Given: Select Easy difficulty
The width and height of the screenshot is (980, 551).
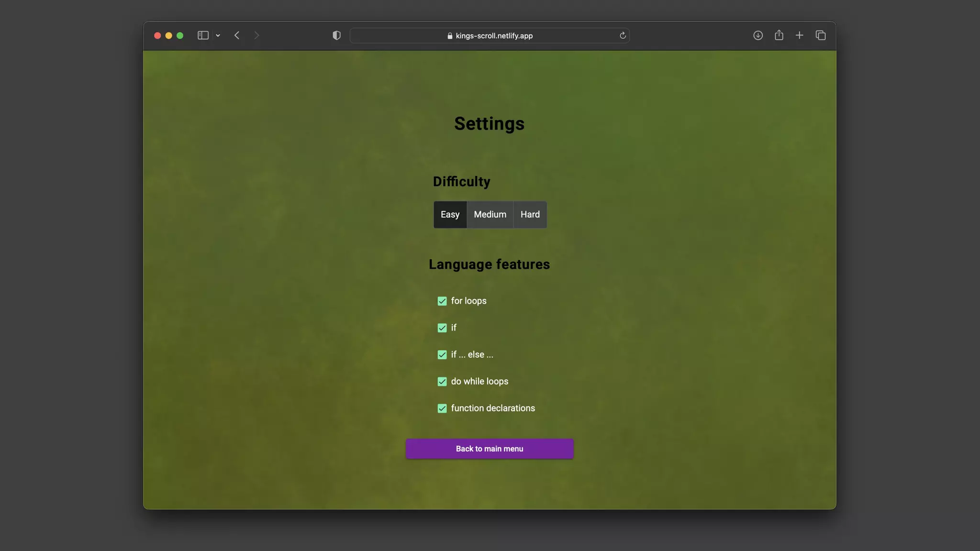Looking at the screenshot, I should point(450,215).
